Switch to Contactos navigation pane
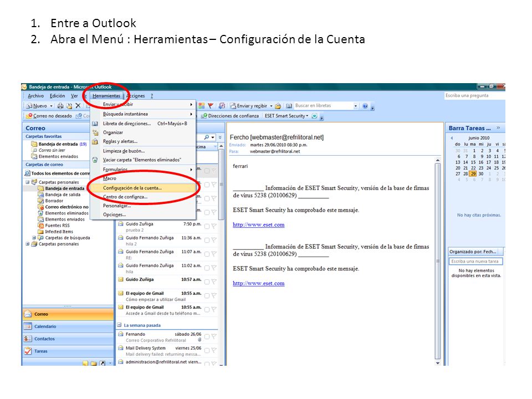This screenshot has width=532, height=399. pos(68,339)
